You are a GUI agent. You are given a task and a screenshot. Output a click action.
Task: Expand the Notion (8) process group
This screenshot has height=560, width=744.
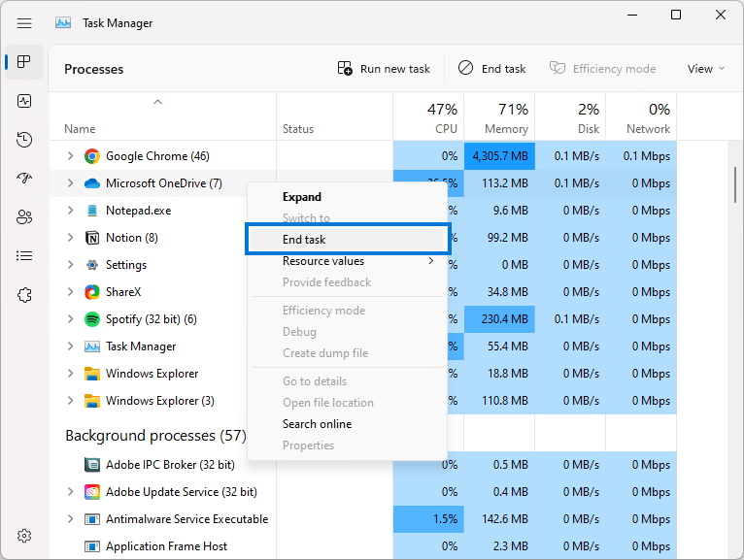[70, 238]
